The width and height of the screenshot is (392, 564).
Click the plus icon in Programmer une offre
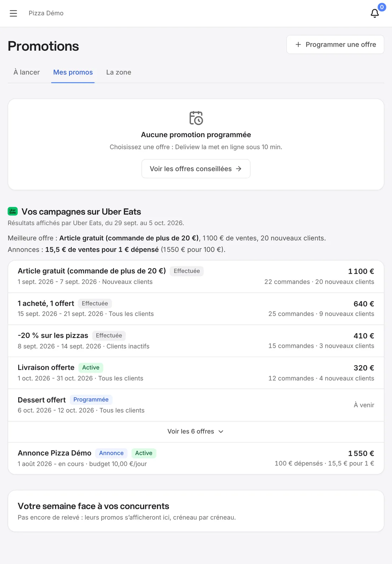[x=298, y=45]
